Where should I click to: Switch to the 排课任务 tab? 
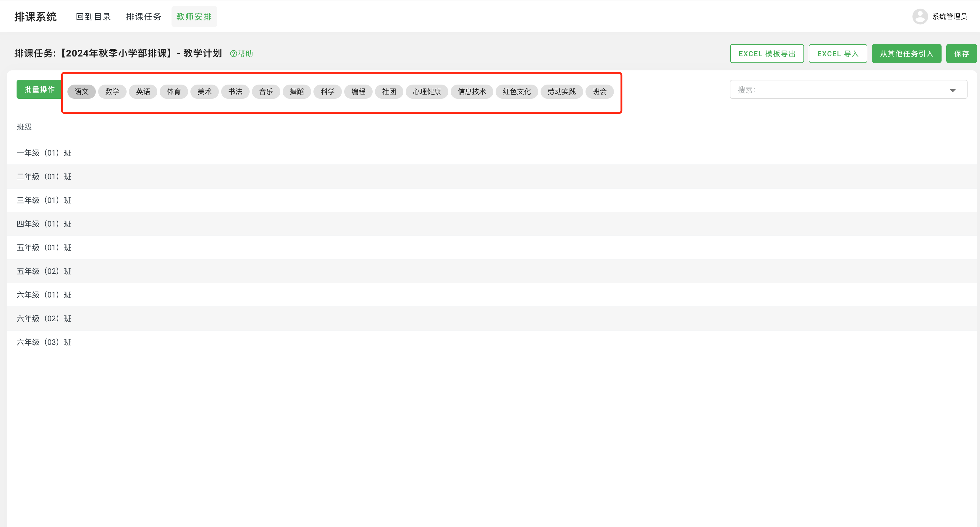click(x=143, y=17)
